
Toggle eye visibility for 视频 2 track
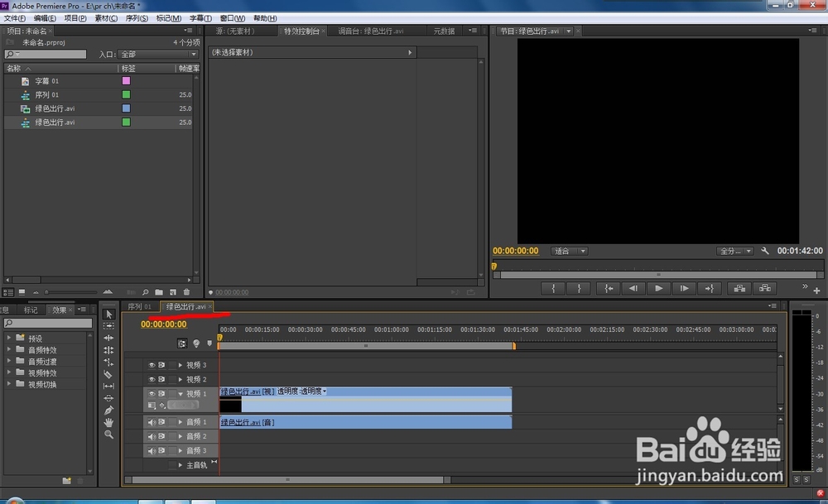tap(152, 380)
